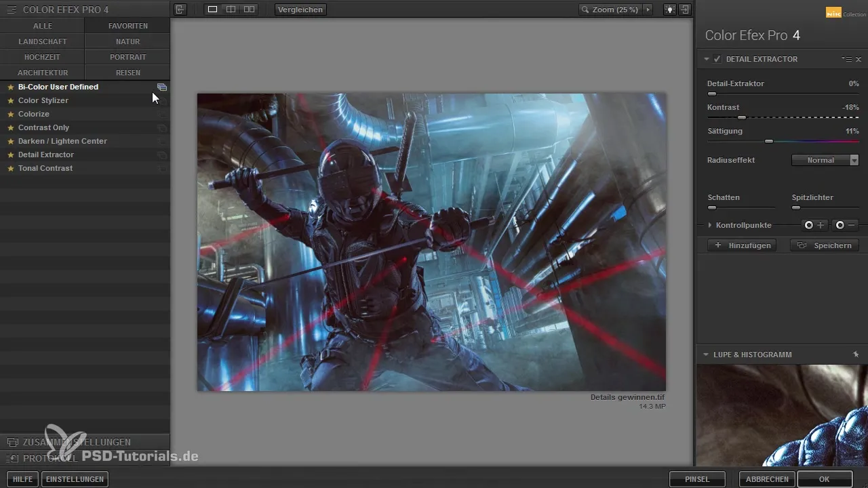Select the Natur category tab
868x488 pixels.
click(x=127, y=41)
